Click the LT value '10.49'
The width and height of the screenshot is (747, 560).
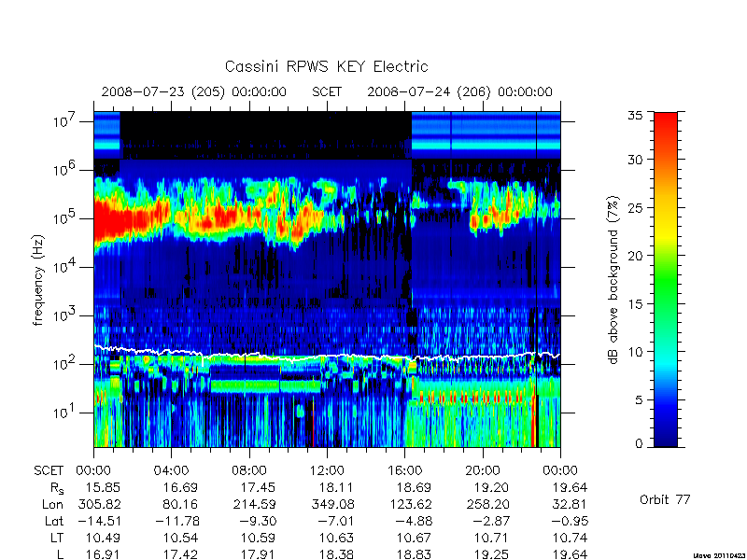pos(103,539)
